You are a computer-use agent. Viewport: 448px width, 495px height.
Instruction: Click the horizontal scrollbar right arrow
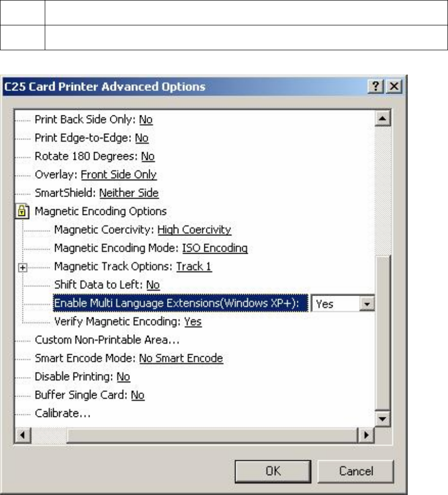click(366, 435)
